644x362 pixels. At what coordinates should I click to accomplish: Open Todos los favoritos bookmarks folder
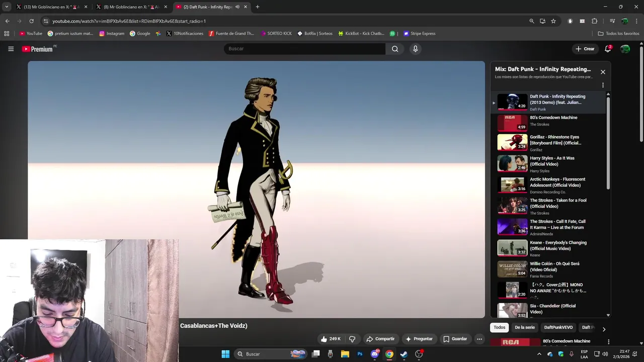(x=619, y=34)
